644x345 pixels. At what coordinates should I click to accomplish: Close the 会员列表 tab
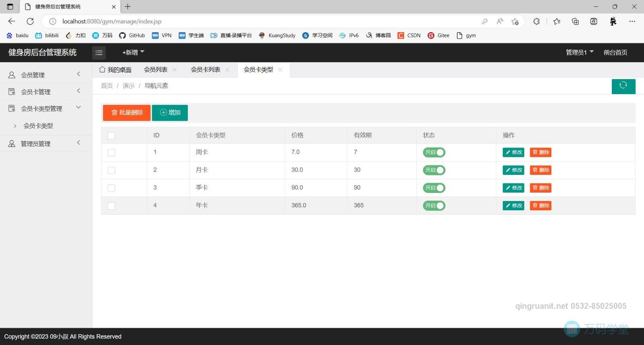point(175,70)
